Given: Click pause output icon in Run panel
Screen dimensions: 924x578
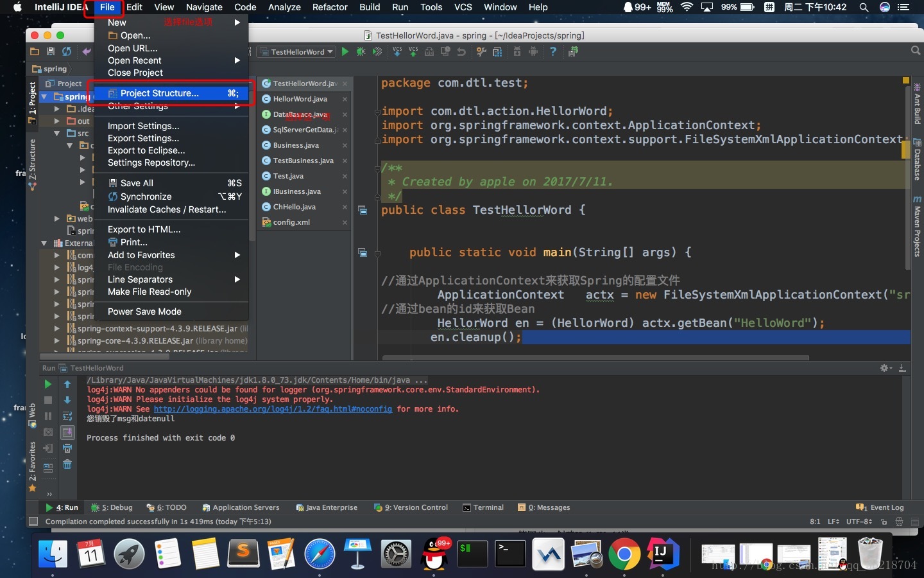Looking at the screenshot, I should tap(47, 416).
